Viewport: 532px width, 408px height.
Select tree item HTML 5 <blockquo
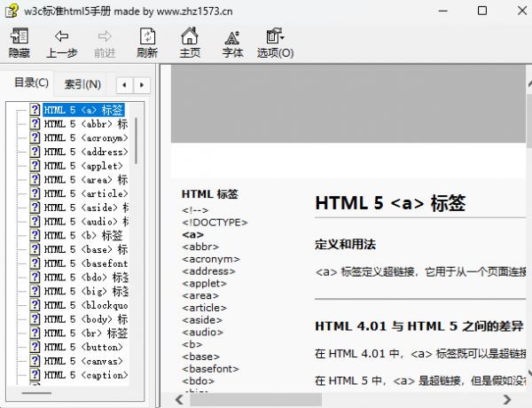pos(86,305)
